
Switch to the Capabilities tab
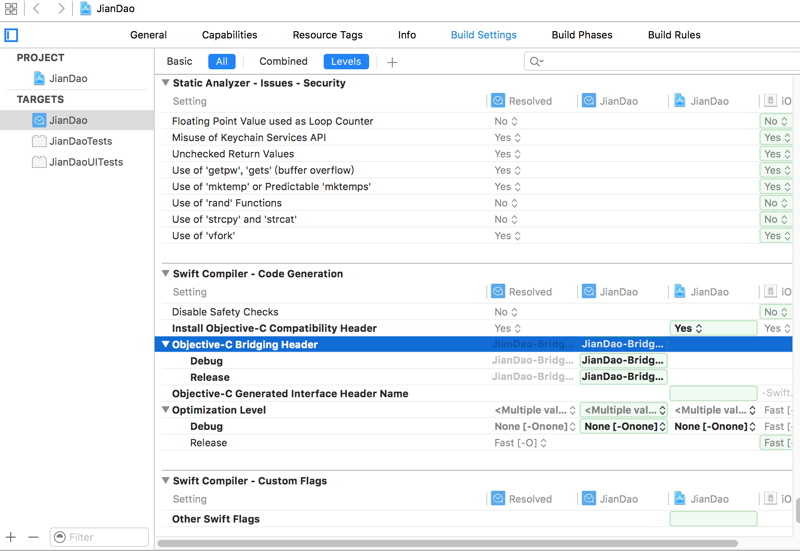229,35
